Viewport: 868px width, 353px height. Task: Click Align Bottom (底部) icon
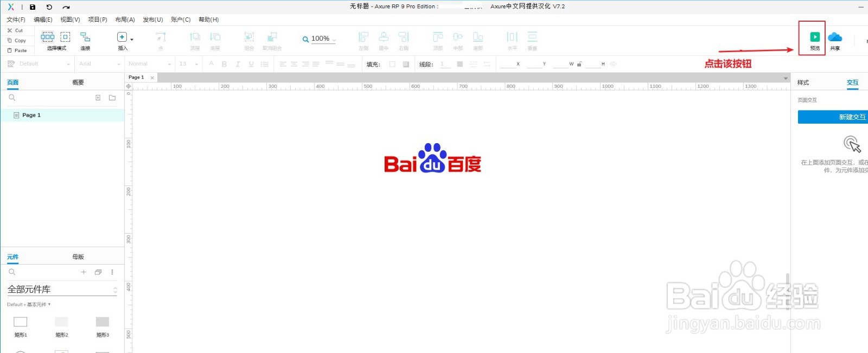click(478, 37)
